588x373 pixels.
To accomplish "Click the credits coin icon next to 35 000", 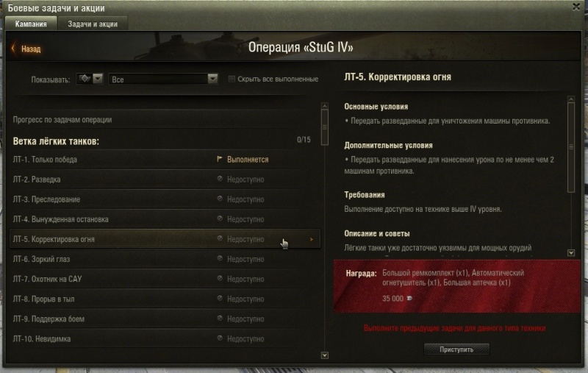I will pos(409,298).
